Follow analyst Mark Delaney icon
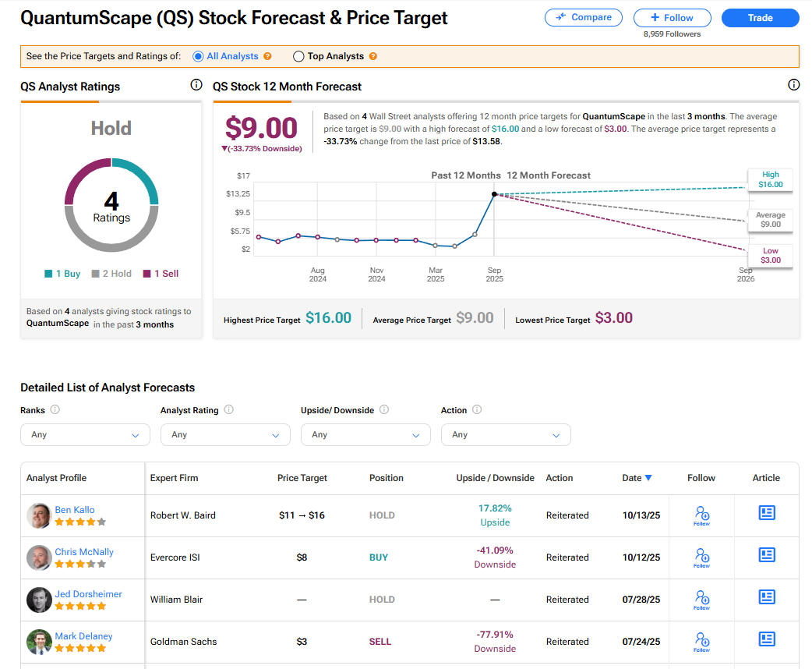The height and width of the screenshot is (669, 812). (701, 641)
